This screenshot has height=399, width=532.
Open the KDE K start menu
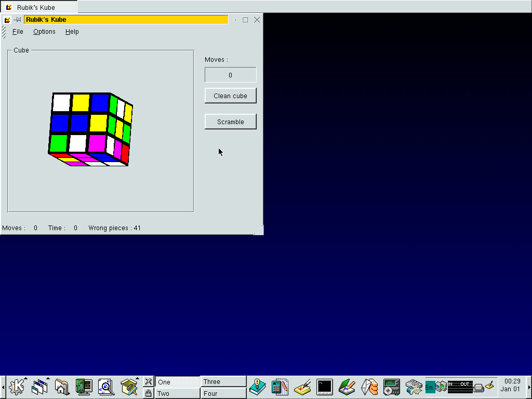pos(17,387)
